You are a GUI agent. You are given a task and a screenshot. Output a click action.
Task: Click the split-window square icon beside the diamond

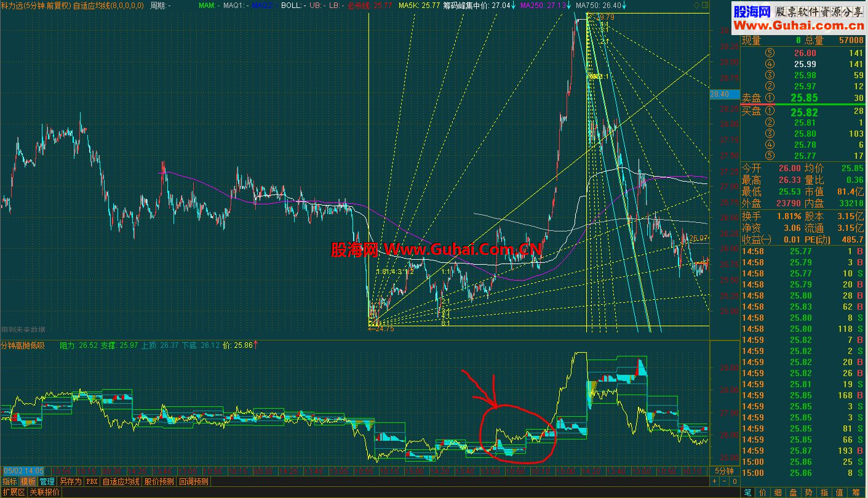704,5
